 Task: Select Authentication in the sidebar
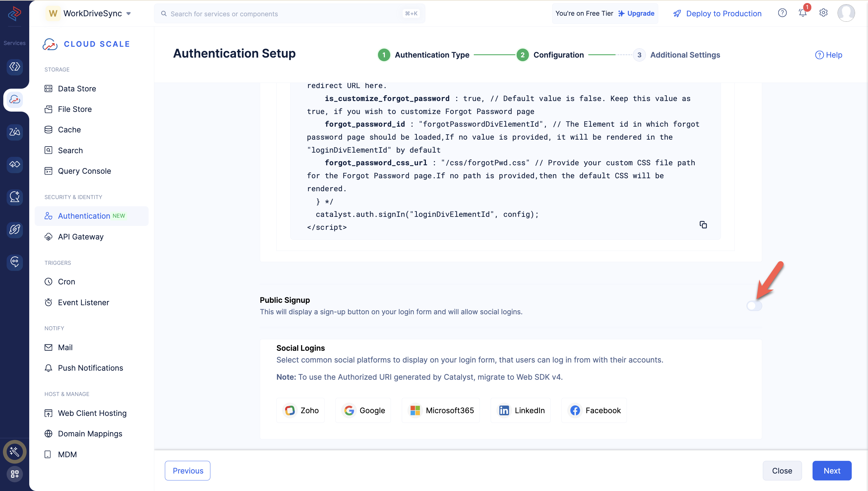point(92,216)
